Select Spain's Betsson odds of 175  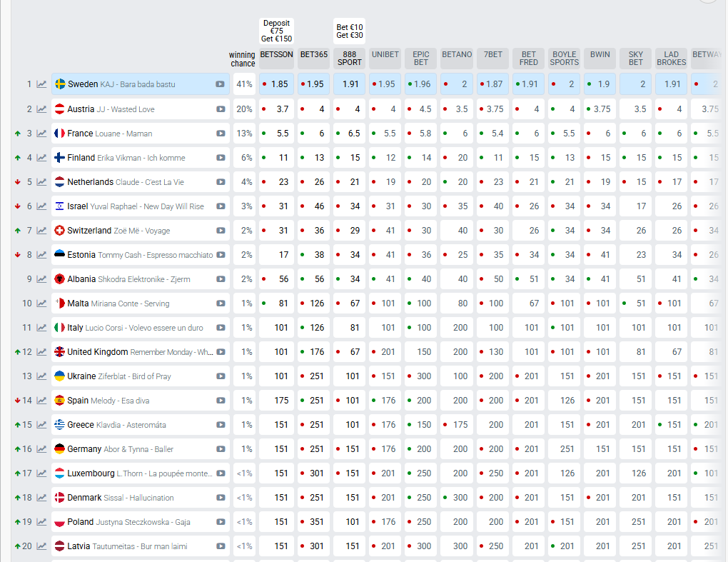point(277,401)
